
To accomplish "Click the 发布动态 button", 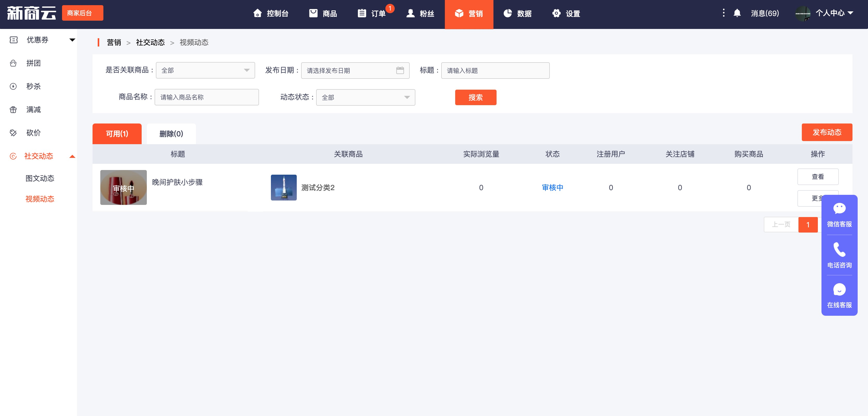I will pyautogui.click(x=827, y=132).
